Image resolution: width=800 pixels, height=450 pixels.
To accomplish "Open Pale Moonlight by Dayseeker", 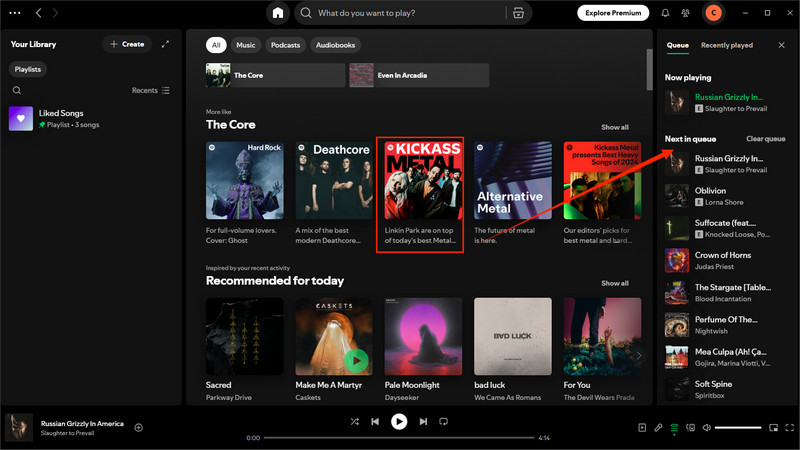I will tap(423, 337).
